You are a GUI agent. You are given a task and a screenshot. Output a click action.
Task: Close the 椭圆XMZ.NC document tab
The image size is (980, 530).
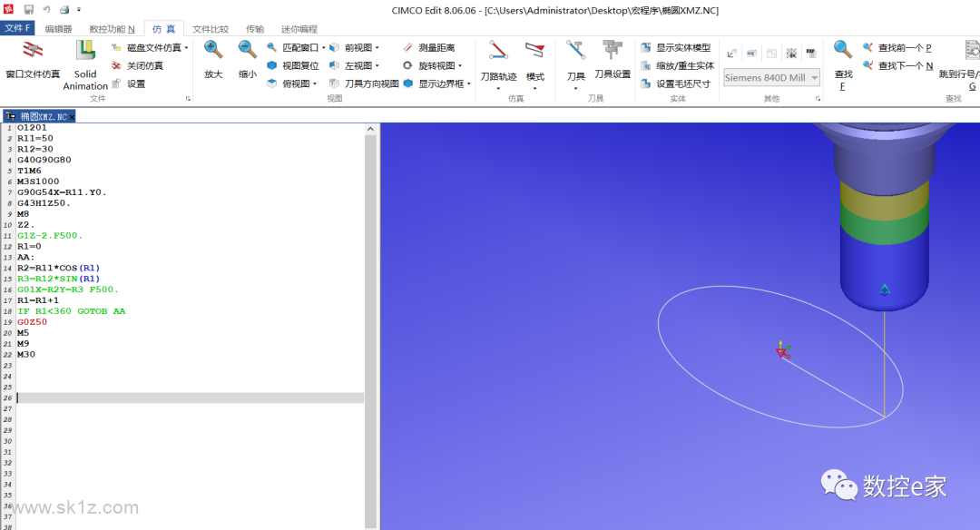tap(72, 117)
